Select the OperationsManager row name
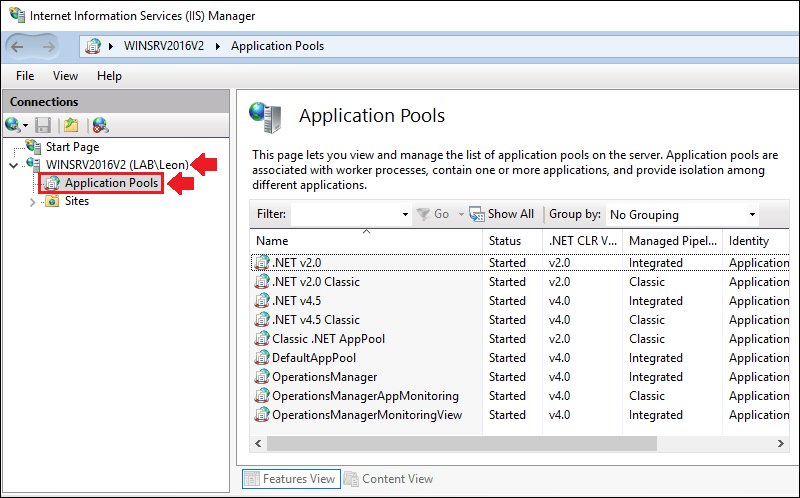The height and width of the screenshot is (498, 800). pos(324,377)
